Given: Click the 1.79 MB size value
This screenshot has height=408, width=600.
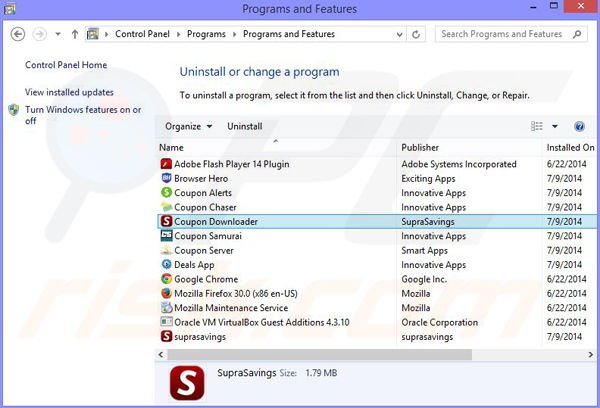Looking at the screenshot, I should click(x=321, y=373).
